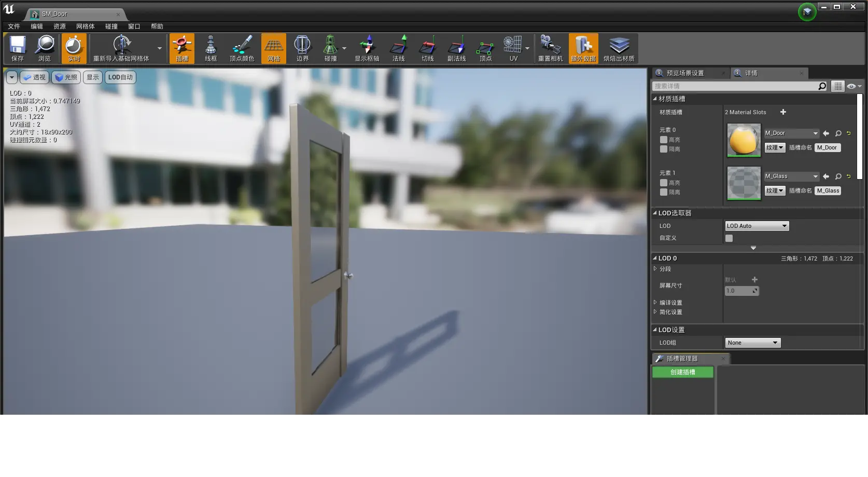
Task: Use selected asset arrow for M_Door
Action: tap(826, 133)
